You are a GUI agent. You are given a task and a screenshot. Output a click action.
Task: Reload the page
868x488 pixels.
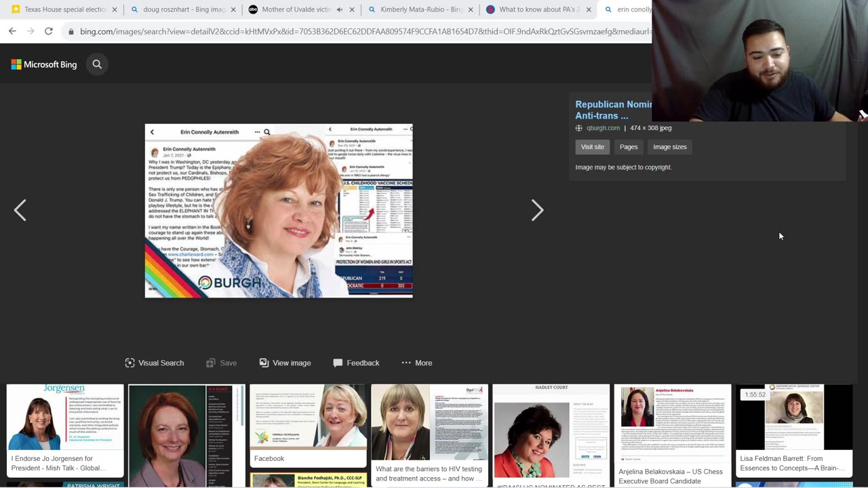(49, 31)
